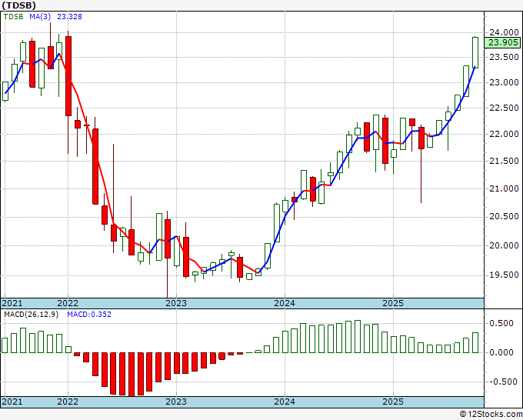Click the 21.000 price axis label
This screenshot has width=523, height=420.
click(x=504, y=188)
